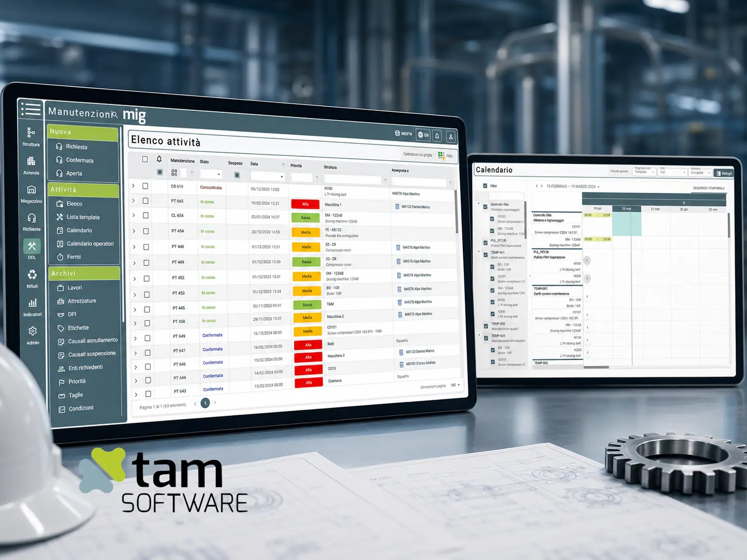
Task: Switch language with the EN globe button
Action: [423, 135]
